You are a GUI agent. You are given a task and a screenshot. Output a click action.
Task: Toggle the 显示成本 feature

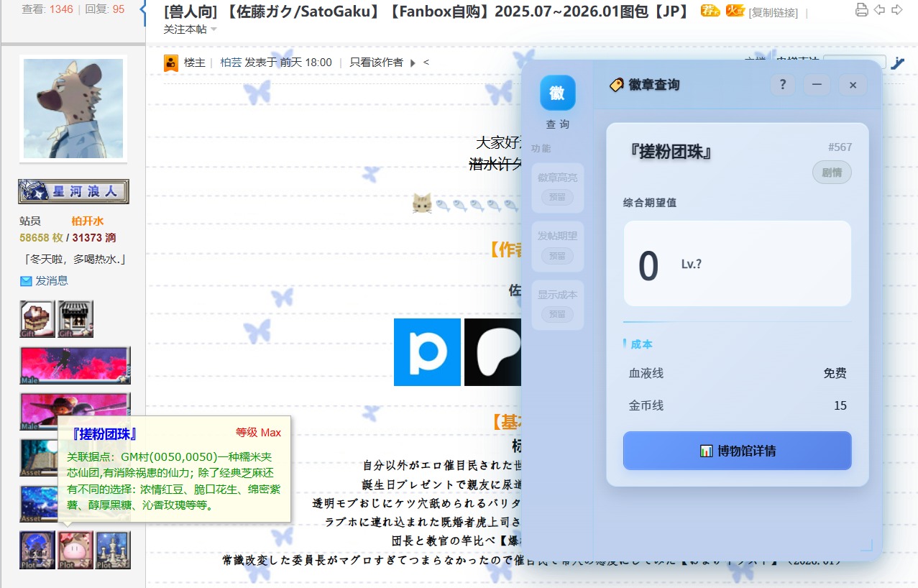[557, 304]
